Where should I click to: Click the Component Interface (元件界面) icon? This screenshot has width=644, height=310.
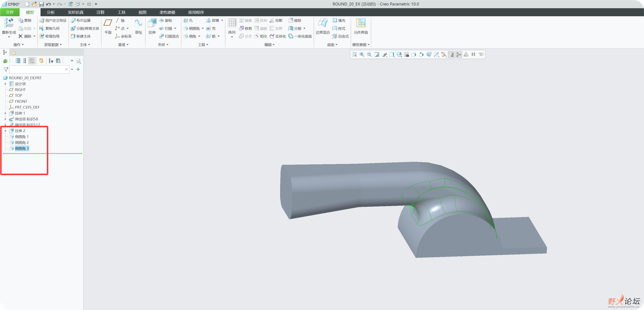coord(361,26)
